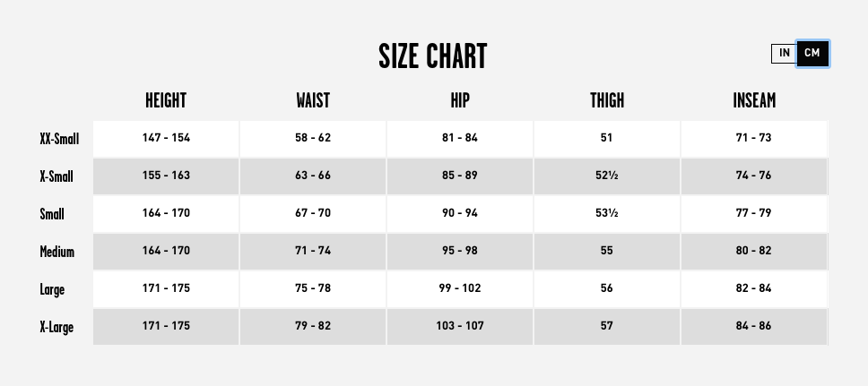Select the Small row label
The width and height of the screenshot is (868, 386).
52,214
